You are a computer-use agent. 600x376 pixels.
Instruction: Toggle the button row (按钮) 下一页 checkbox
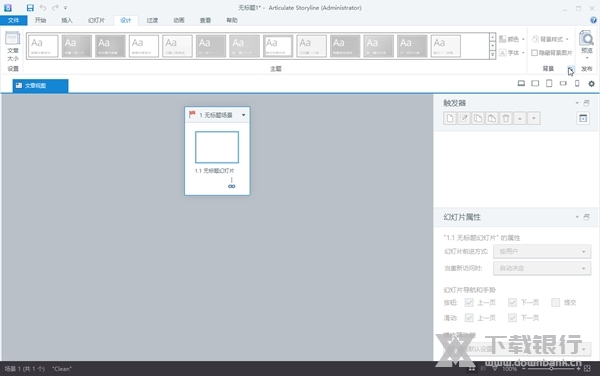pos(512,303)
